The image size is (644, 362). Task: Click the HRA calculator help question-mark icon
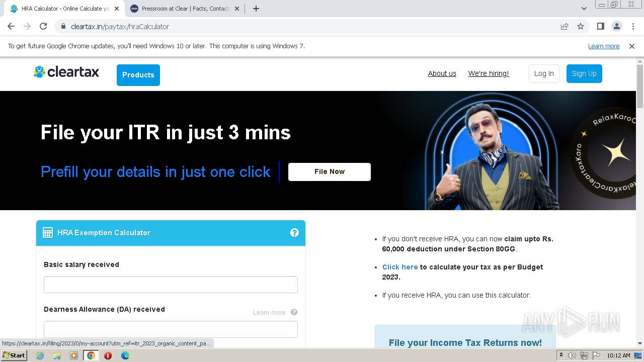coord(294,233)
